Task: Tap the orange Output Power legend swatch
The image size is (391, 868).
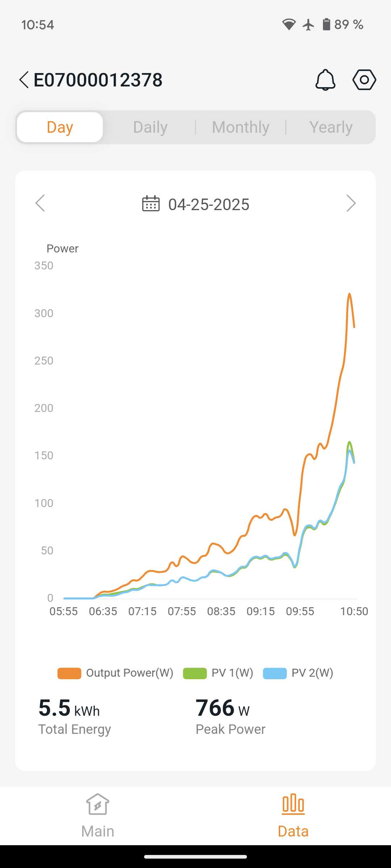Action: (69, 673)
